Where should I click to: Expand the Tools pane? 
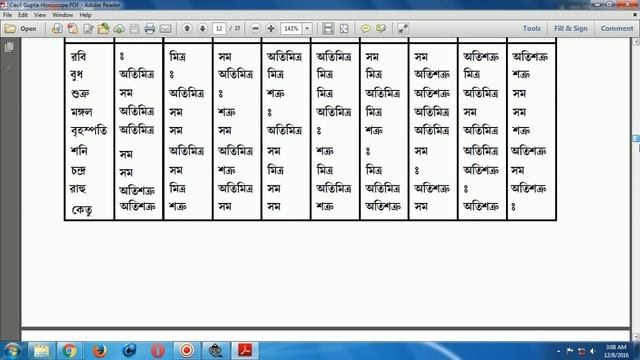tap(532, 29)
